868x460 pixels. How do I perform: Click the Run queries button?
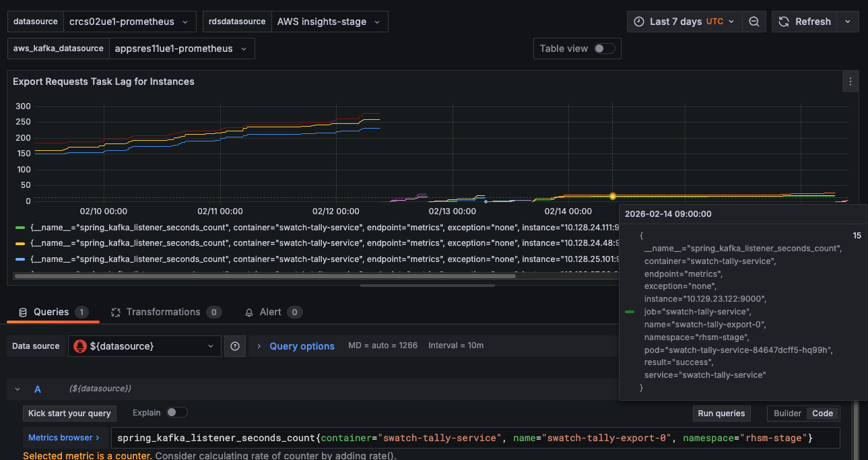[x=721, y=414]
